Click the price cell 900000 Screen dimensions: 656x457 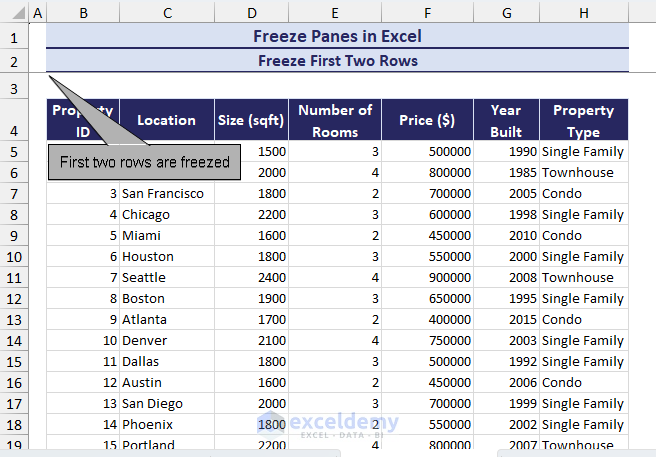[x=428, y=277]
